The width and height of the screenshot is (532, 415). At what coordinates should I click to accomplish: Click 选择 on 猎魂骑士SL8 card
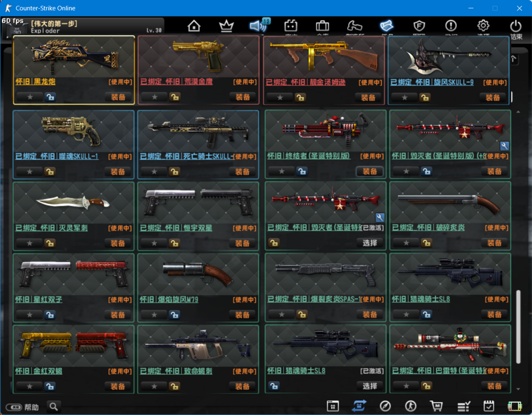370,386
